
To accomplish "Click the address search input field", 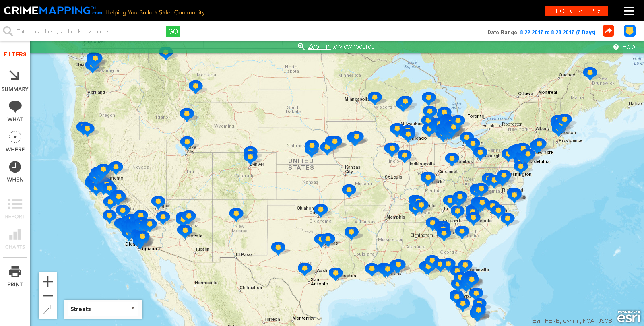I will pos(89,31).
